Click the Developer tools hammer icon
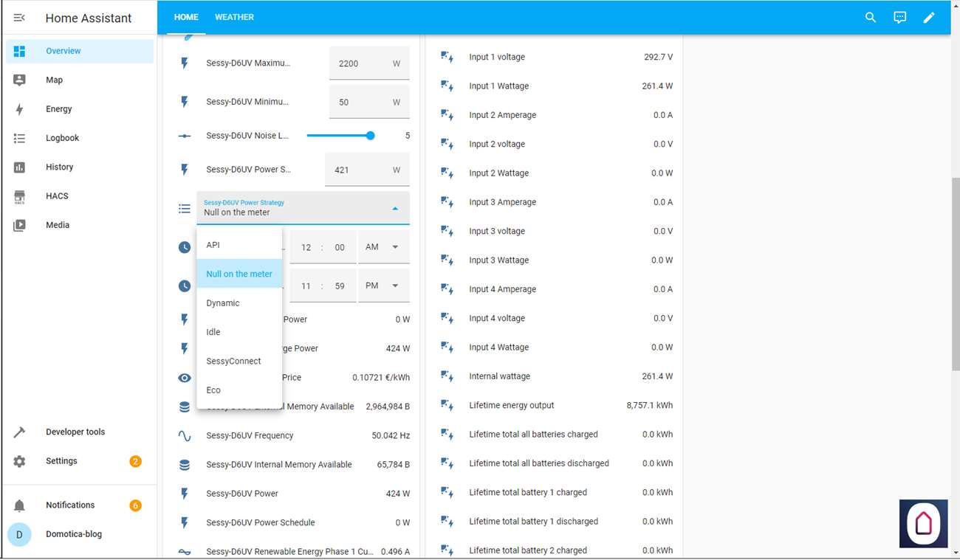Image resolution: width=960 pixels, height=560 pixels. coord(19,432)
